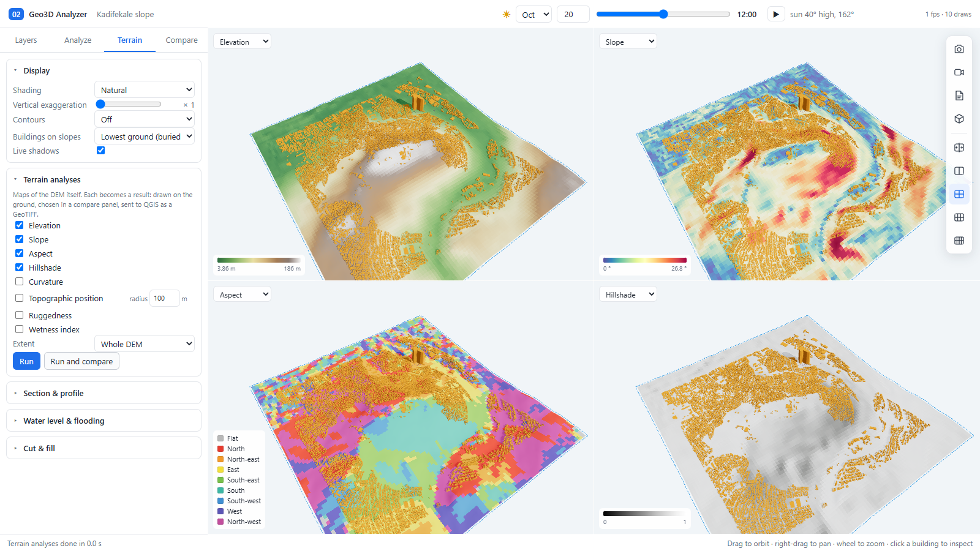Image resolution: width=980 pixels, height=551 pixels.
Task: Change the Aspect panel map selector
Action: (x=242, y=294)
